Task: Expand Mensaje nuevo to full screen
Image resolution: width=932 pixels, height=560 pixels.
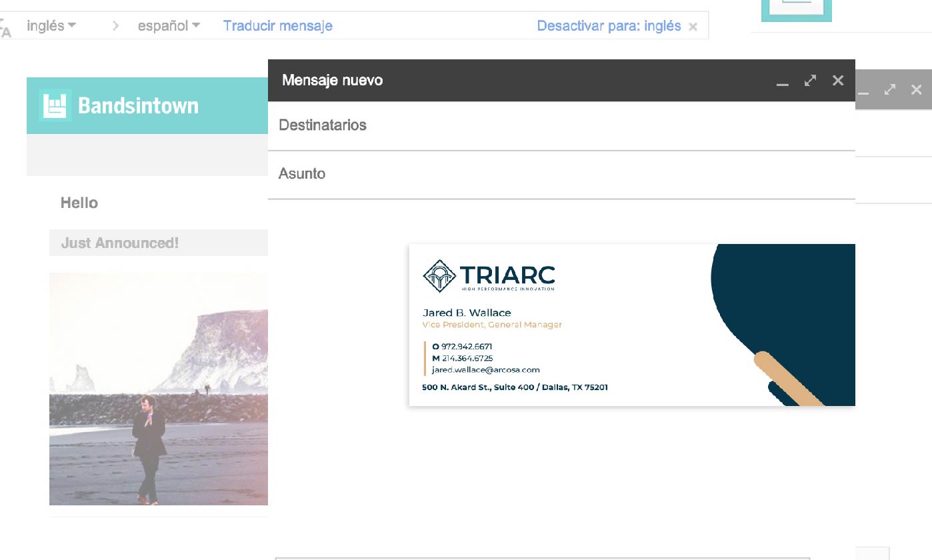Action: coord(810,81)
